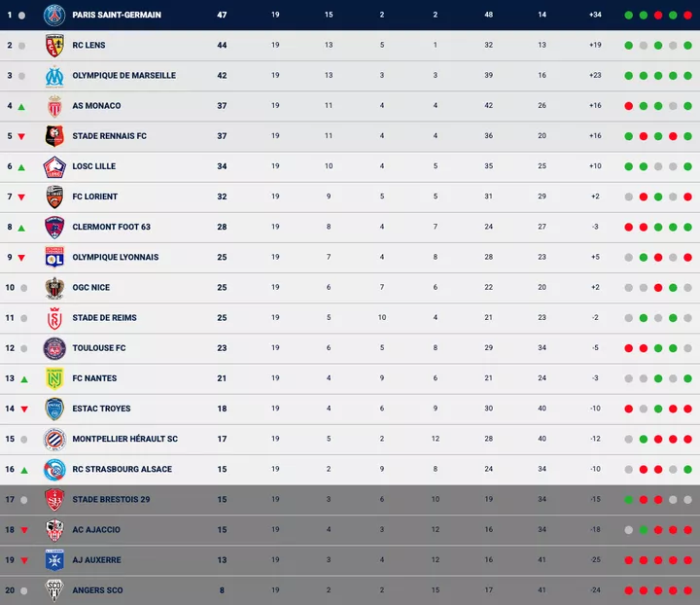Click the RC Strasbourg Alsace team name
Viewport: 700px width, 605px height.
pos(122,469)
